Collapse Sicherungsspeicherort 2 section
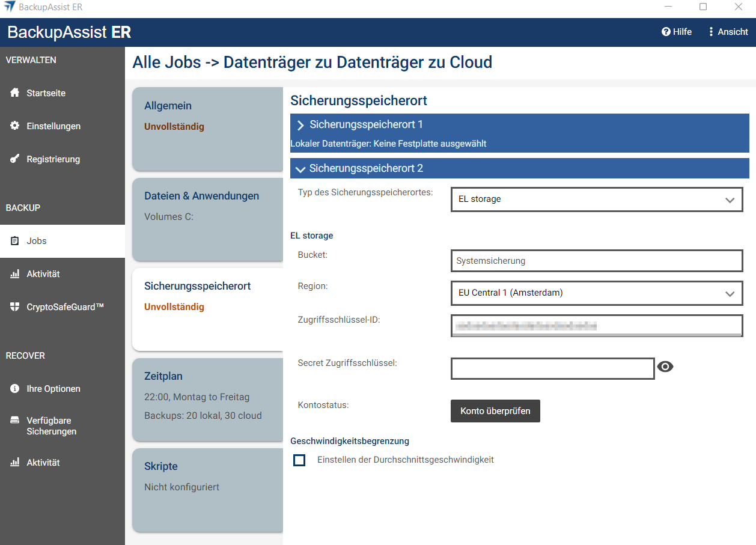Viewport: 756px width, 545px height. 301,169
